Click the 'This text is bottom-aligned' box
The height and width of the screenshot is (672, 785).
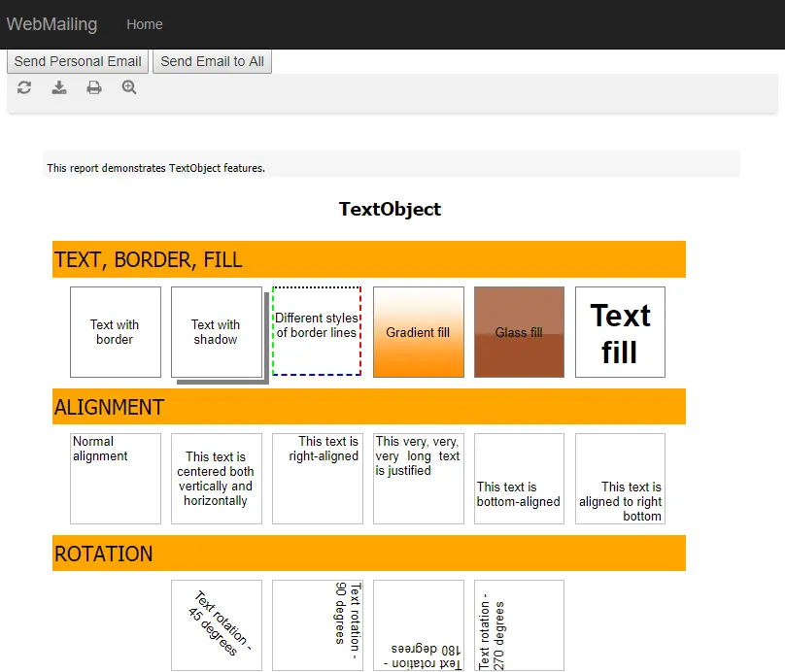[x=519, y=479]
